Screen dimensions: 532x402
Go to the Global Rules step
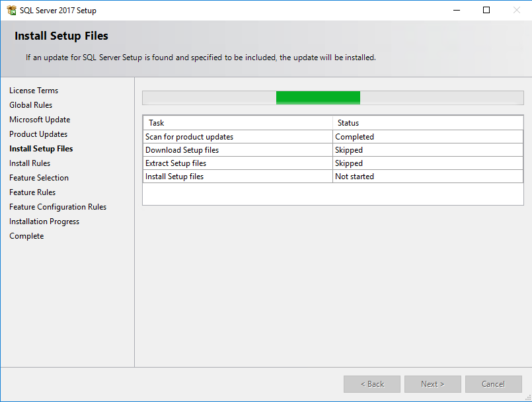pyautogui.click(x=30, y=105)
